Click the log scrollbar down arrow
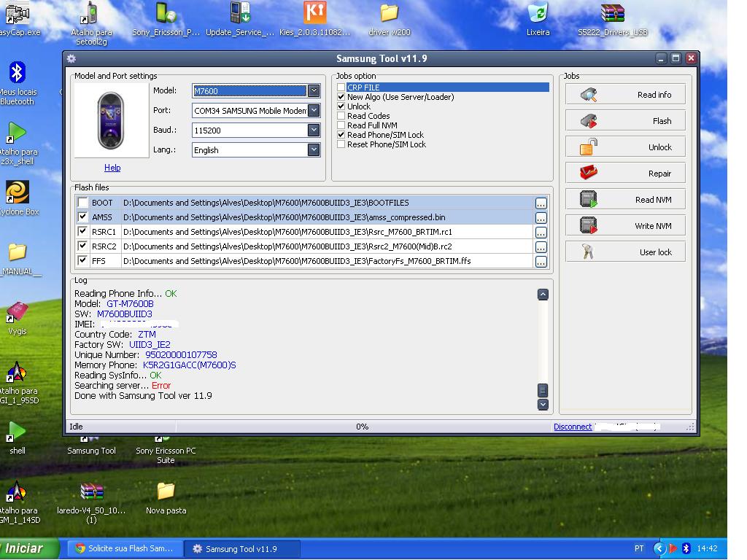 coord(543,404)
